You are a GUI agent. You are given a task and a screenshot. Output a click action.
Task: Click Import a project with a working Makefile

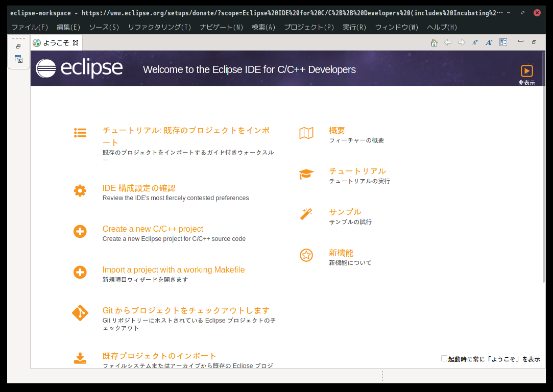pos(174,269)
